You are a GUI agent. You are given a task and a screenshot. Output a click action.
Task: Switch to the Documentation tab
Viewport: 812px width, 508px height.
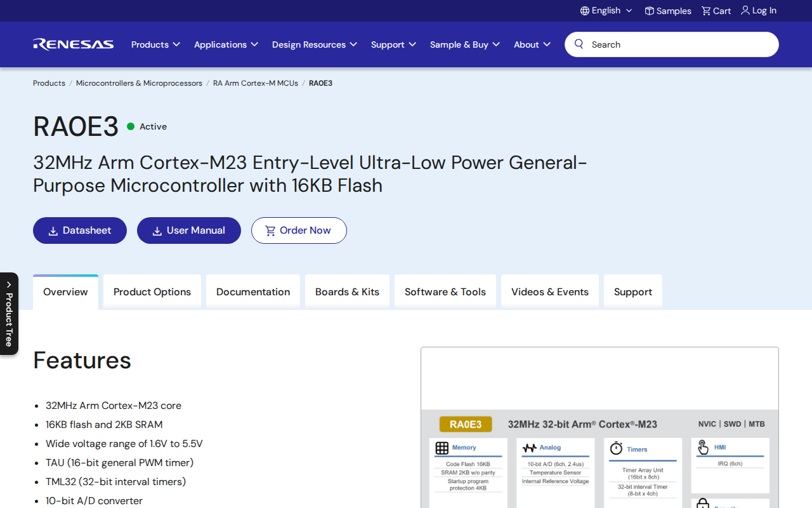tap(253, 291)
